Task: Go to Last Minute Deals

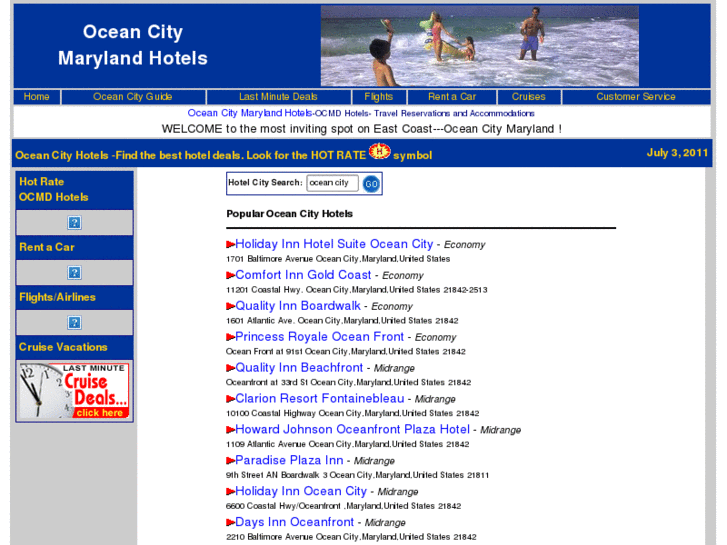Action: pyautogui.click(x=278, y=96)
